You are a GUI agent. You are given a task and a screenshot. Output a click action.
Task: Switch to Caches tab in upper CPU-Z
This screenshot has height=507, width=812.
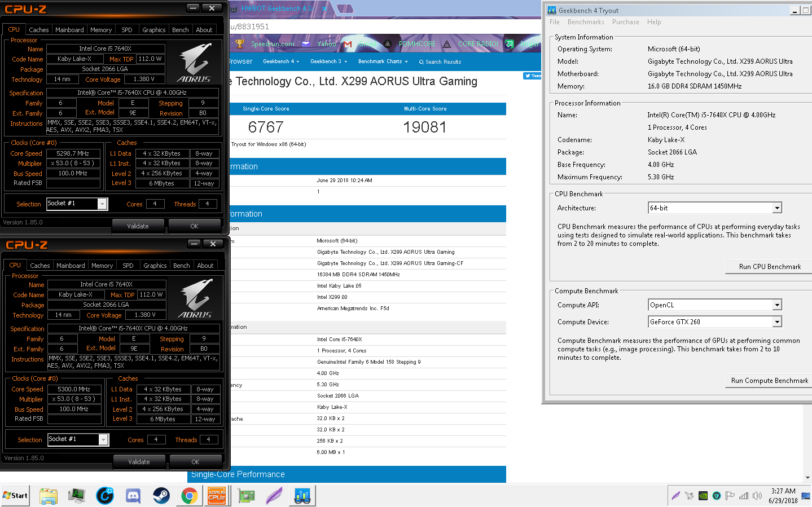coord(39,30)
